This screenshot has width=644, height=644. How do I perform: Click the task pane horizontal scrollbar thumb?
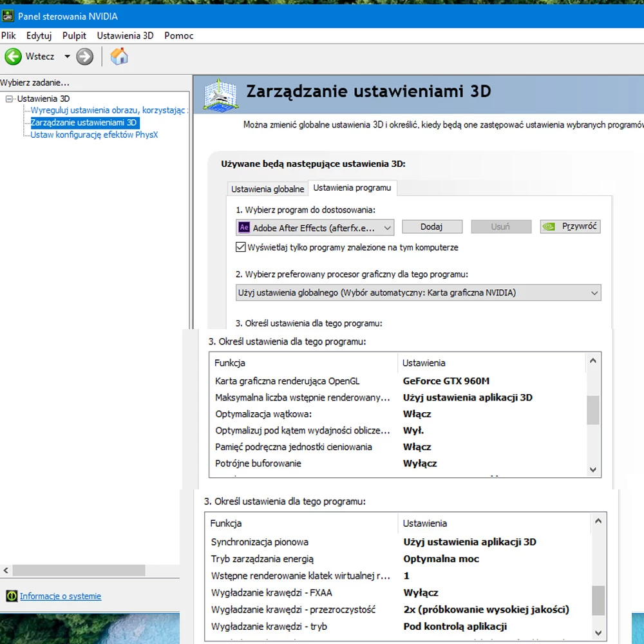(79, 570)
